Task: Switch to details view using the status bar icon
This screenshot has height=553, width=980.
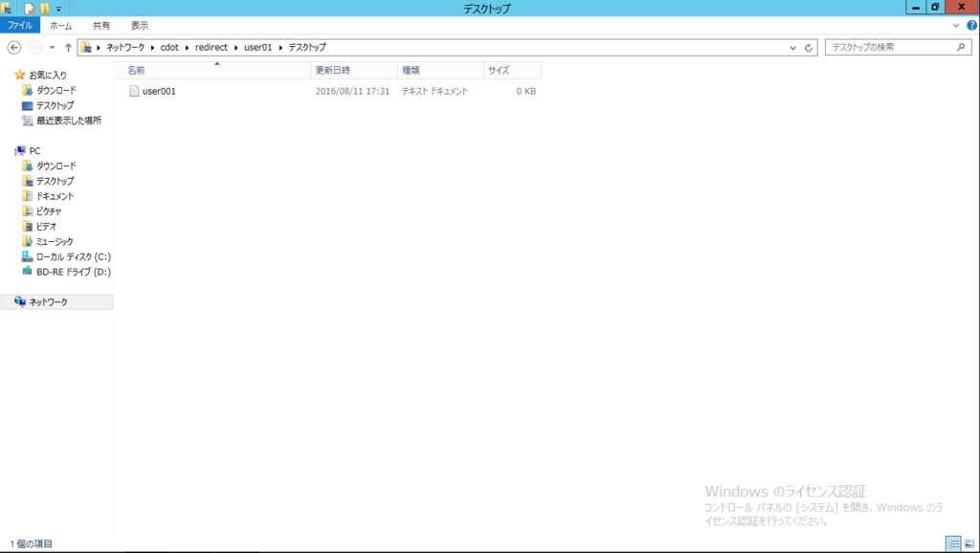Action: (953, 543)
